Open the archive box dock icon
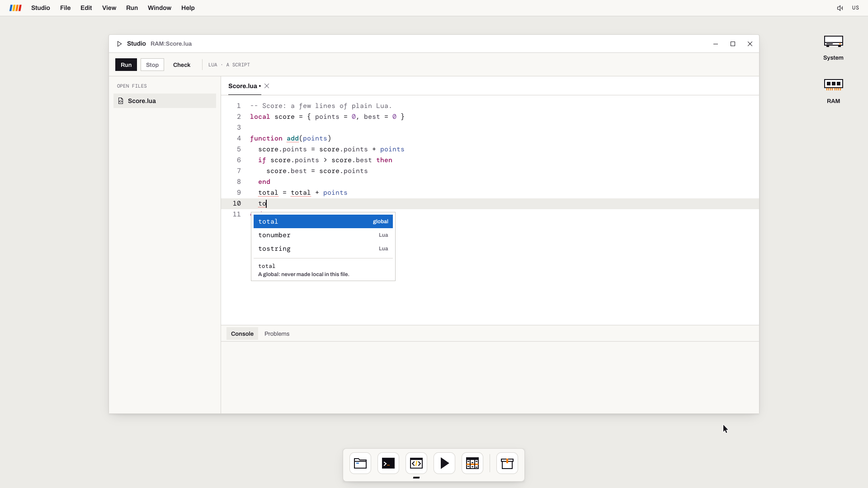This screenshot has height=488, width=868. click(507, 464)
